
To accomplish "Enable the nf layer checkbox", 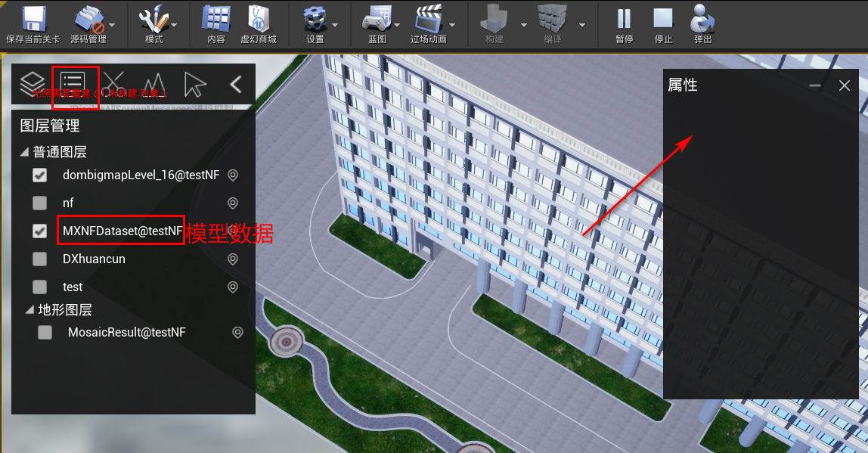I will pos(40,203).
